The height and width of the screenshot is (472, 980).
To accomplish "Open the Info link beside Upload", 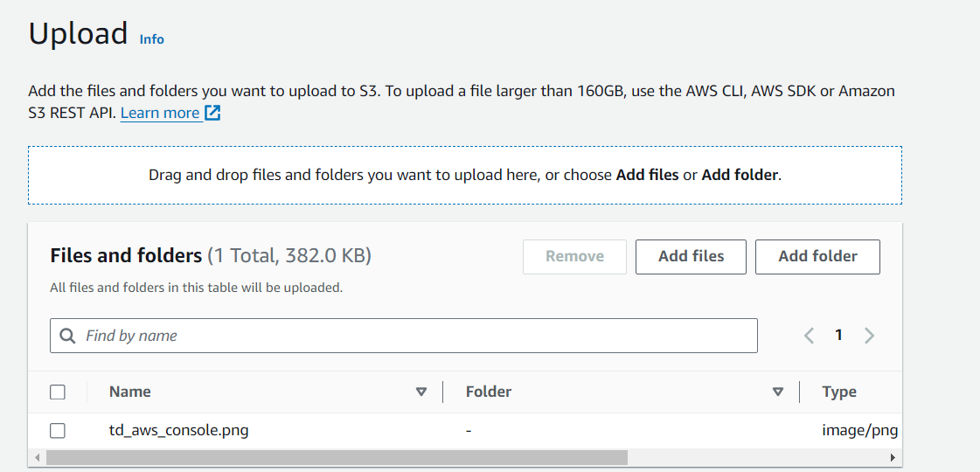I will [152, 39].
